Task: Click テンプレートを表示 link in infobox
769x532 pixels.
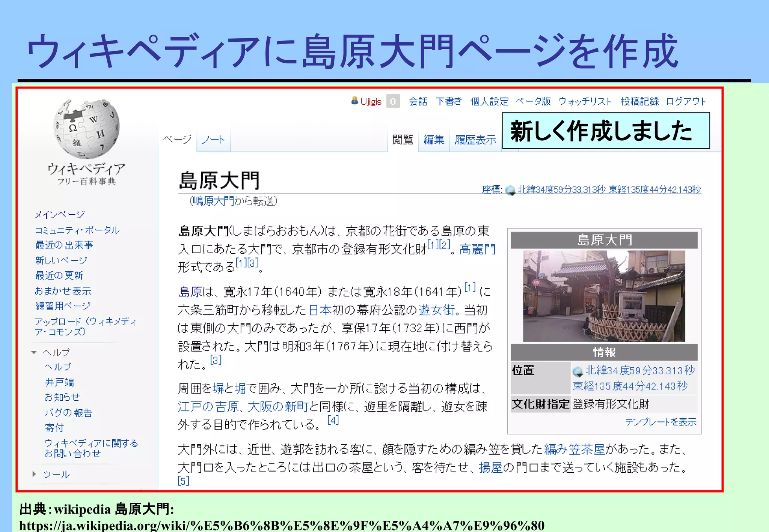Action: (x=661, y=422)
